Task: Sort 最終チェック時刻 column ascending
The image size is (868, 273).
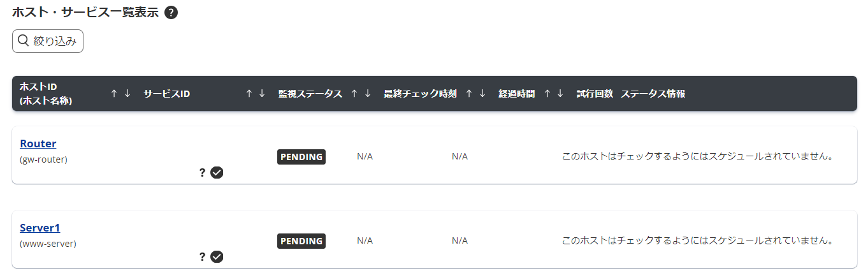Action: coord(469,94)
